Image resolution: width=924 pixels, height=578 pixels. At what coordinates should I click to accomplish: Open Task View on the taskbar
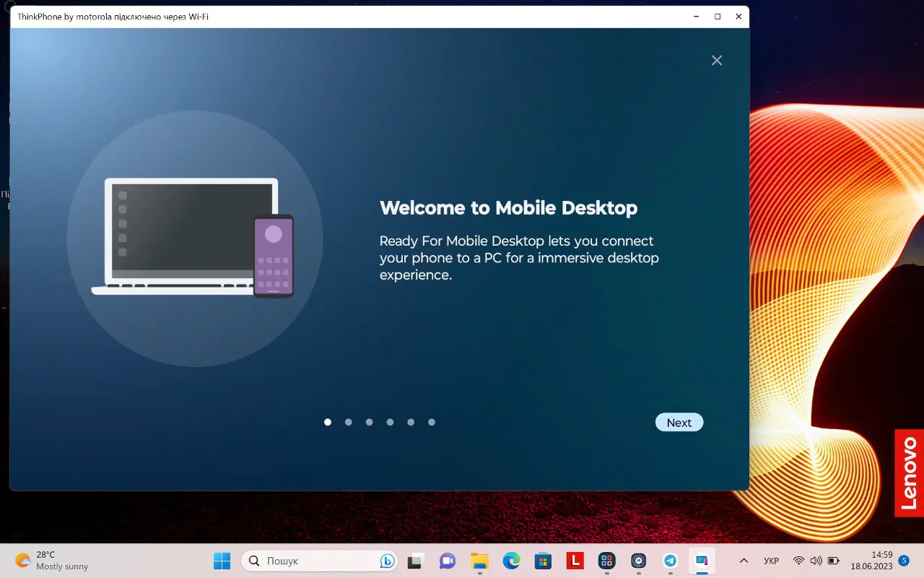tap(415, 561)
